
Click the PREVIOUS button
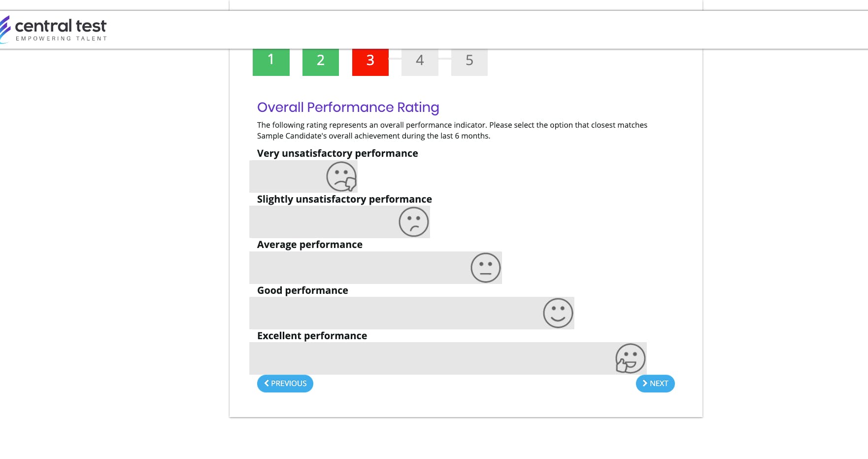coord(285,384)
